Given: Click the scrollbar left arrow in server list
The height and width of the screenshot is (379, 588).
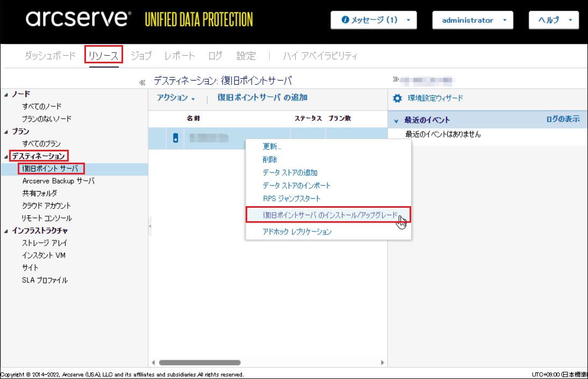Looking at the screenshot, I should click(x=153, y=362).
